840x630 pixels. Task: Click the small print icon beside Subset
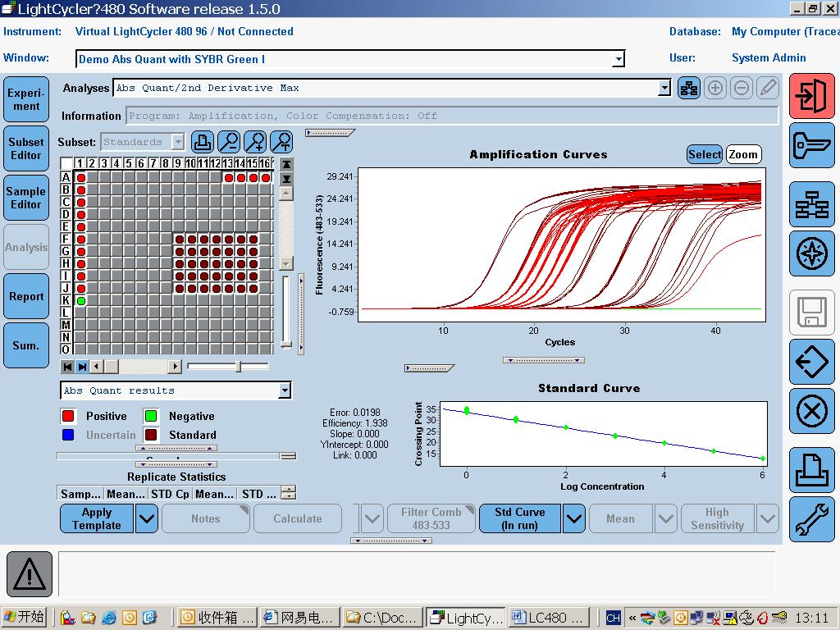tap(203, 142)
